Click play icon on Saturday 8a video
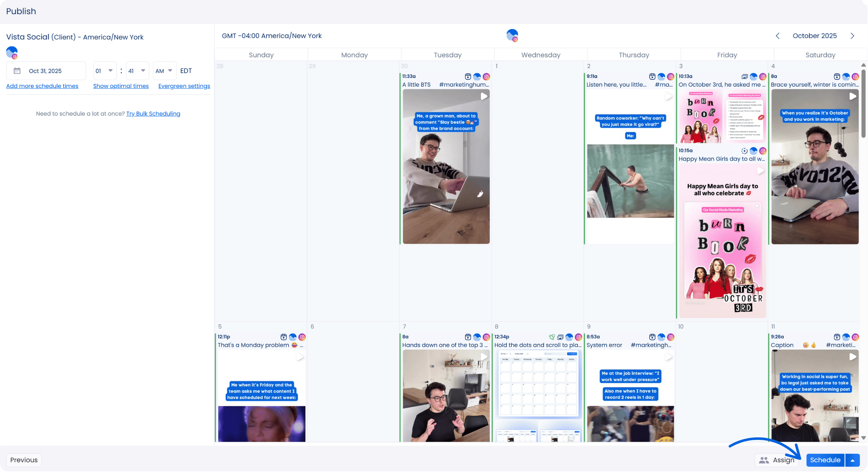Viewport: 868px width, 472px height. tap(852, 96)
